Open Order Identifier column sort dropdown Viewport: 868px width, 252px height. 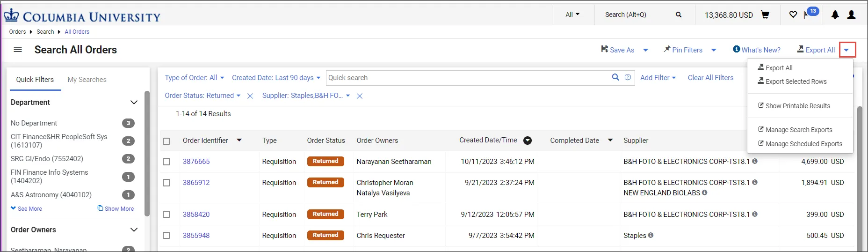pyautogui.click(x=239, y=140)
